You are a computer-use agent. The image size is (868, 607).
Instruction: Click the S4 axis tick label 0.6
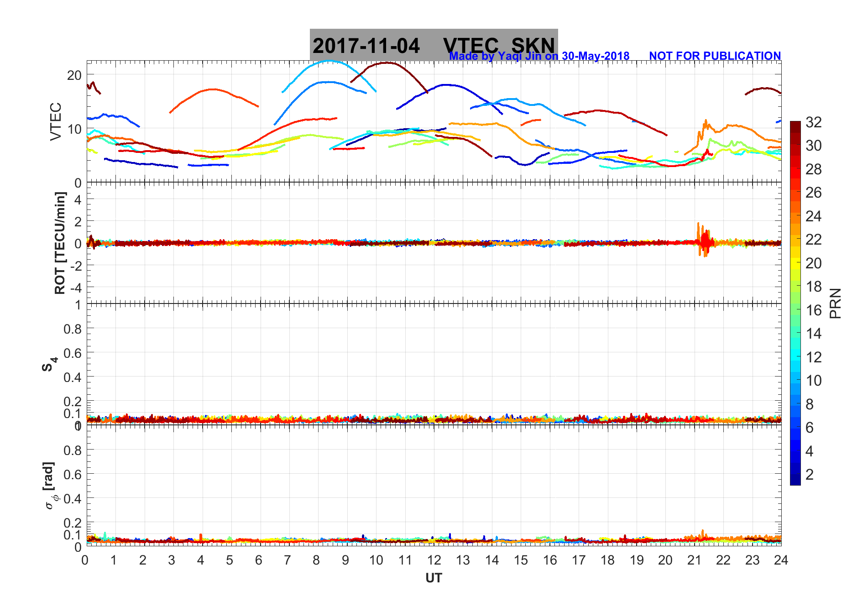(73, 353)
